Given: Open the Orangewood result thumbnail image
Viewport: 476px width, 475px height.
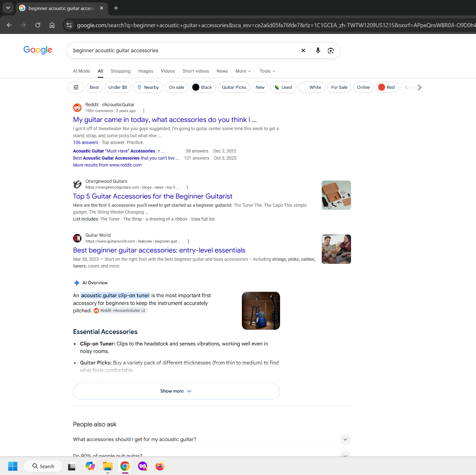Looking at the screenshot, I should [336, 195].
